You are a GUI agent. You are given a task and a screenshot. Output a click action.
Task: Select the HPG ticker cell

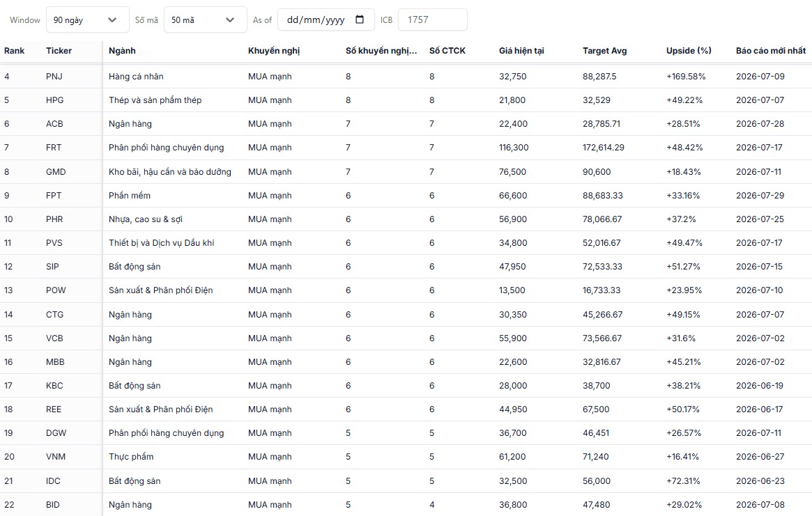55,100
